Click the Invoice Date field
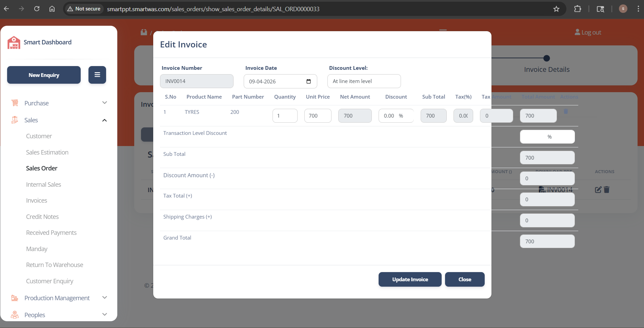 [x=280, y=81]
